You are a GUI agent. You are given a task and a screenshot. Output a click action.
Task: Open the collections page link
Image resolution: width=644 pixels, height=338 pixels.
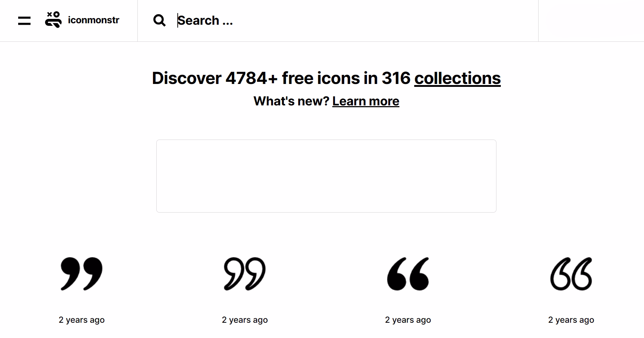coord(458,78)
